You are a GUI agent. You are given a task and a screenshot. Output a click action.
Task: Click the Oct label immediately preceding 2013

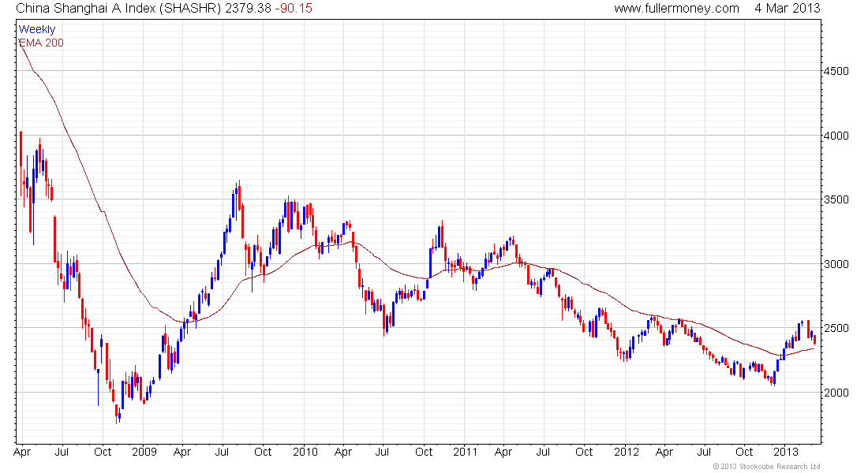744,452
